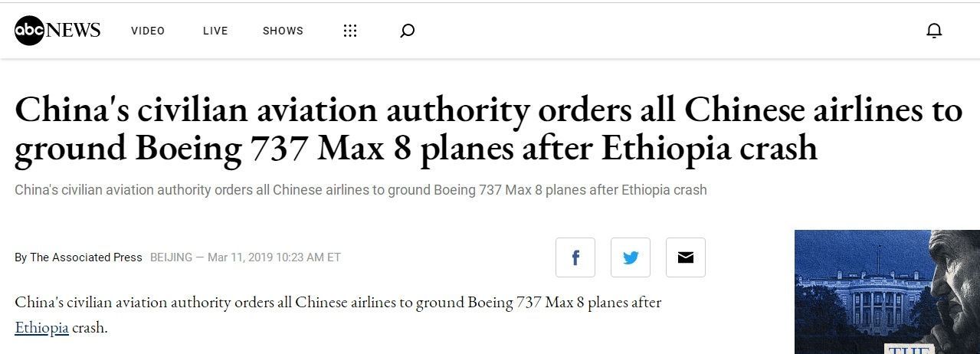Click the word NEWS in the logo

[x=74, y=31]
